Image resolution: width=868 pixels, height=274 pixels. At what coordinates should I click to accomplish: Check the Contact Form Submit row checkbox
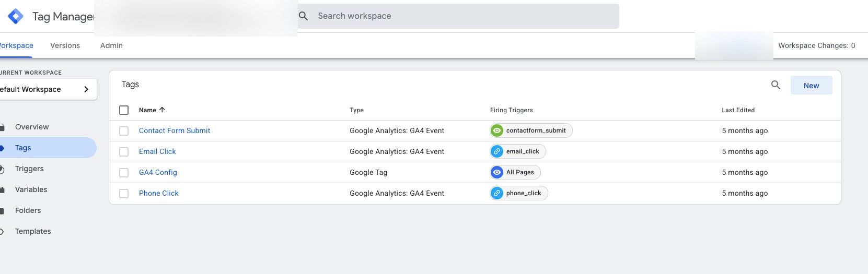(124, 131)
